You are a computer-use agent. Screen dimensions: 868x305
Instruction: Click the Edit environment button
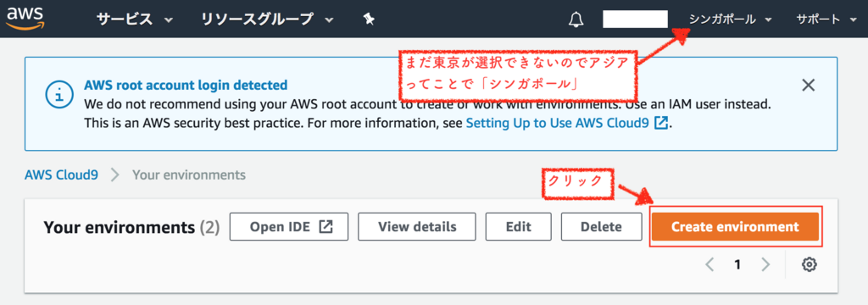pyautogui.click(x=518, y=226)
